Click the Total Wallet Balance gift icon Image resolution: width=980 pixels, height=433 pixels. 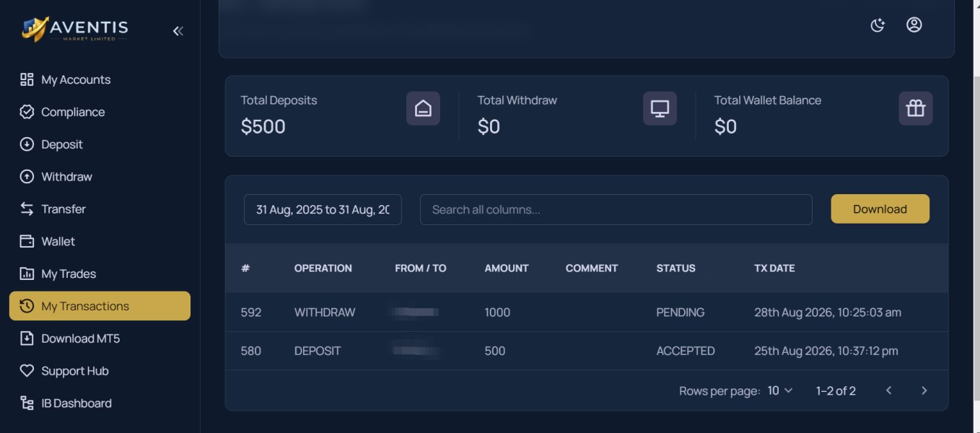click(916, 108)
